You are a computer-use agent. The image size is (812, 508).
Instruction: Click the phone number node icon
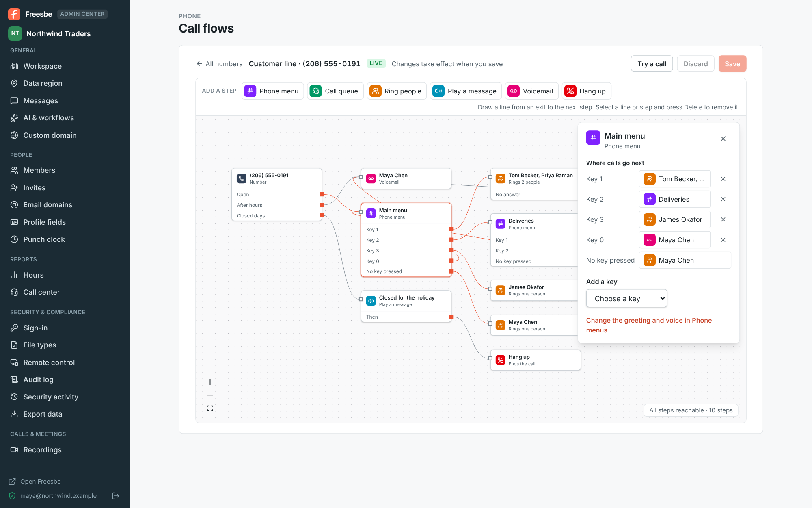click(x=242, y=178)
